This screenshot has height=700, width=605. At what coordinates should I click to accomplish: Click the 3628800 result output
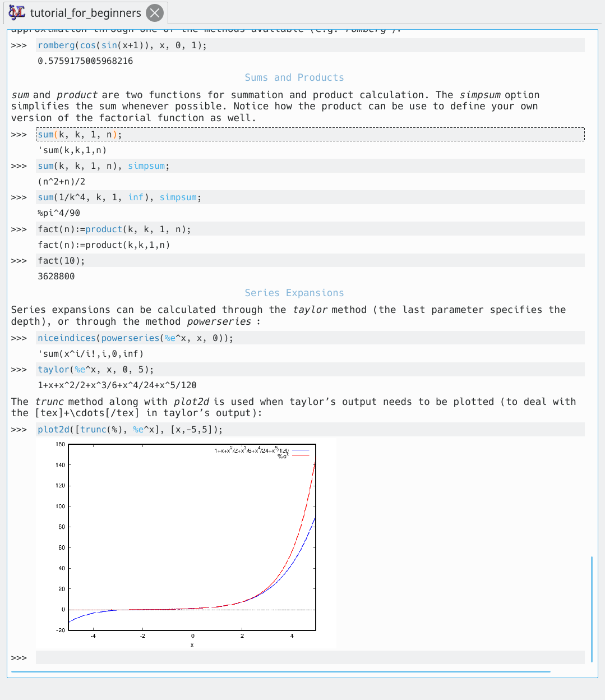[56, 277]
